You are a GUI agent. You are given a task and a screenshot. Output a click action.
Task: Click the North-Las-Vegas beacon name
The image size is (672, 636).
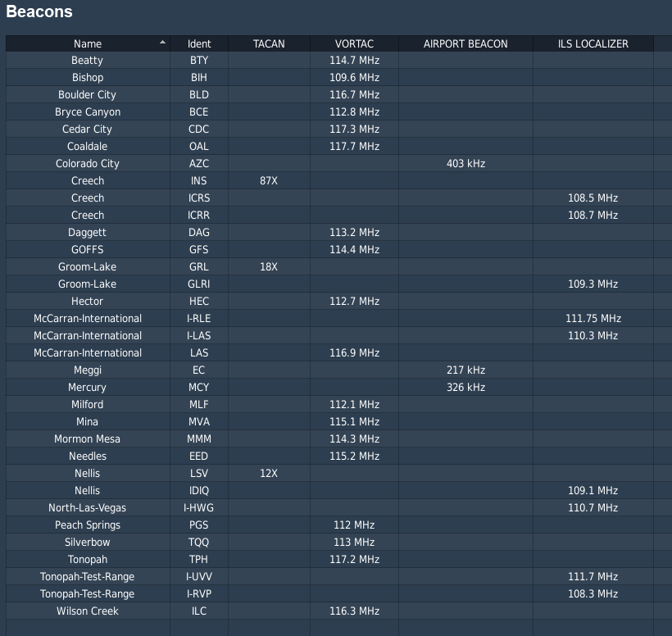click(88, 508)
